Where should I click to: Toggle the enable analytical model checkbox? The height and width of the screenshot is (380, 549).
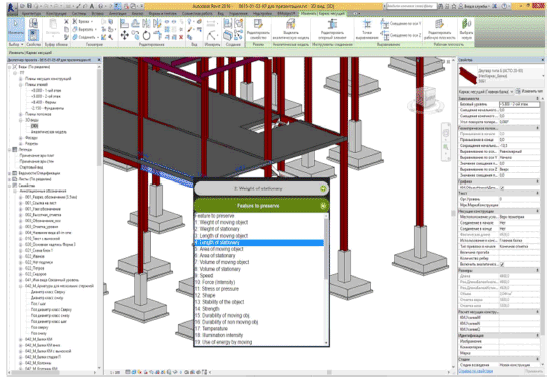502,264
